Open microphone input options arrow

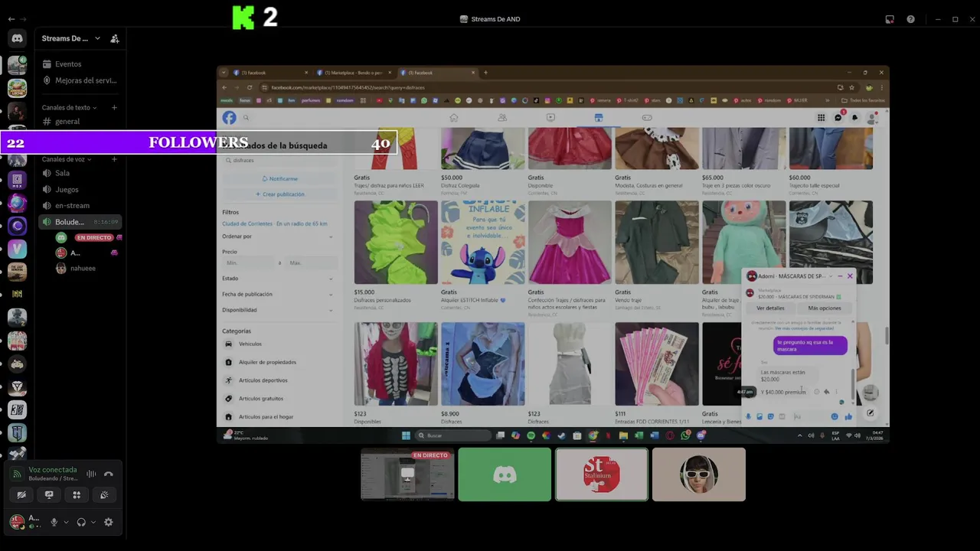(x=66, y=522)
